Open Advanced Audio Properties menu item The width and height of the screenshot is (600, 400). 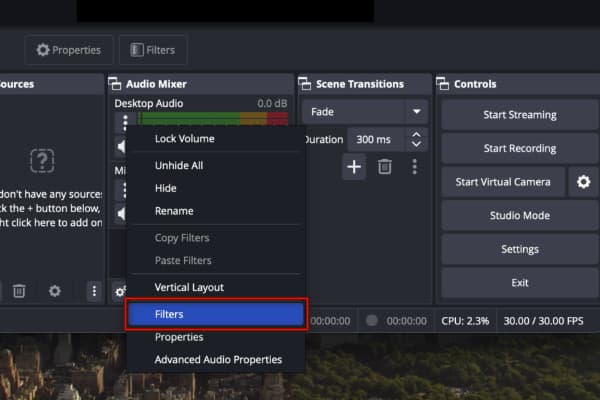216,359
